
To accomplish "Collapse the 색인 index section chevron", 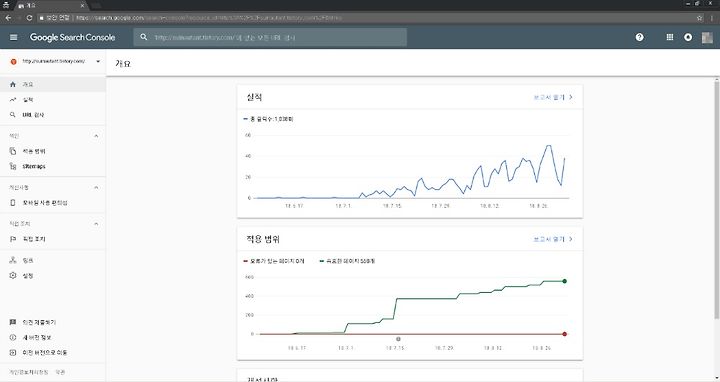I will [x=96, y=136].
